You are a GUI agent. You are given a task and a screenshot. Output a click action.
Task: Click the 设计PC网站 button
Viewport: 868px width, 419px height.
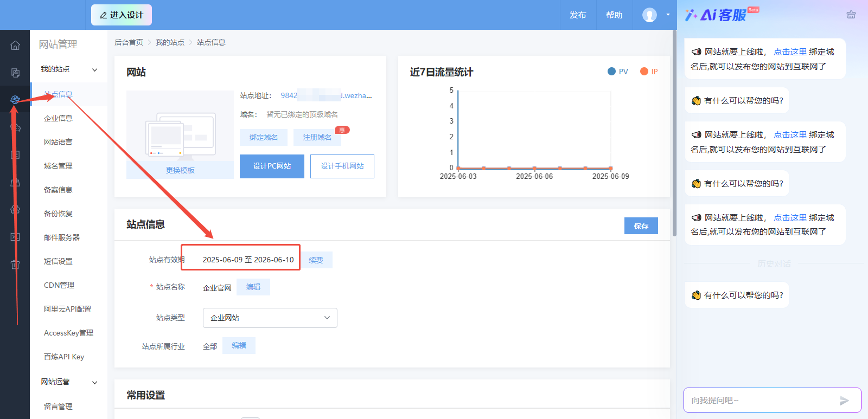[272, 166]
